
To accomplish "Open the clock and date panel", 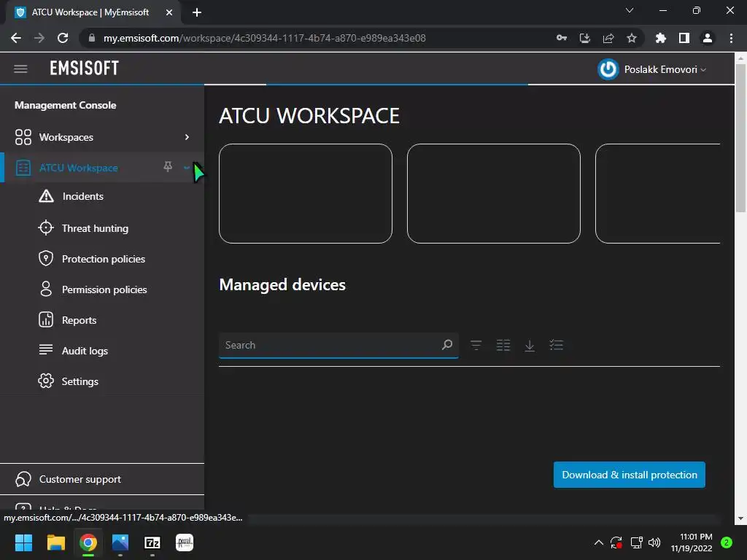I will tap(692, 542).
